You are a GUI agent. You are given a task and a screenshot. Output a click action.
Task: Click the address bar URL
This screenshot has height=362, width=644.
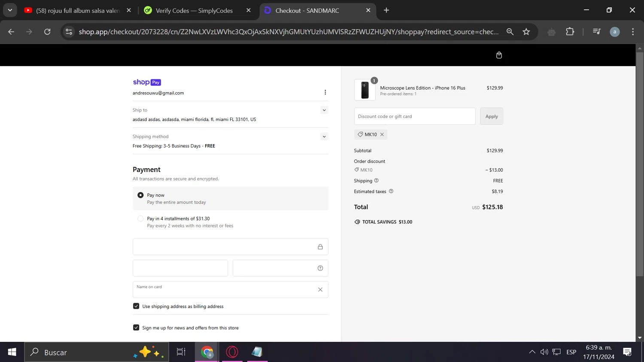[x=289, y=32]
